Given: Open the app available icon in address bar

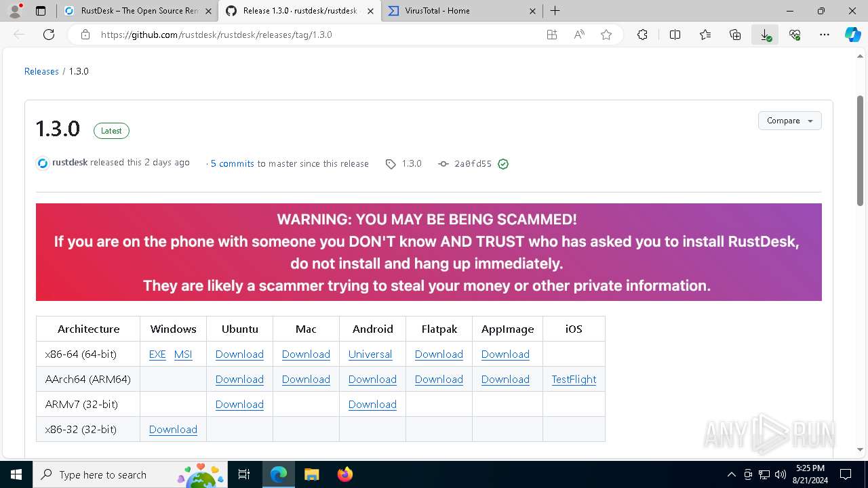Looking at the screenshot, I should pyautogui.click(x=552, y=35).
